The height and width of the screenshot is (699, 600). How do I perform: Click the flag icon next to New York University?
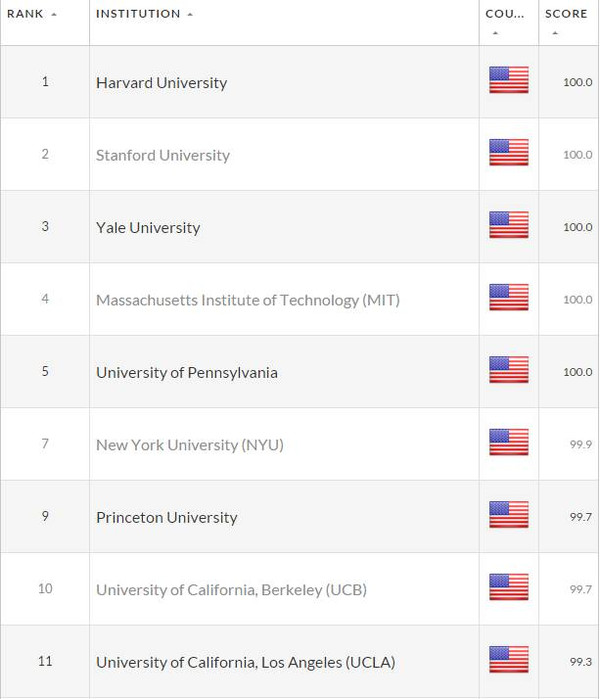tap(509, 442)
